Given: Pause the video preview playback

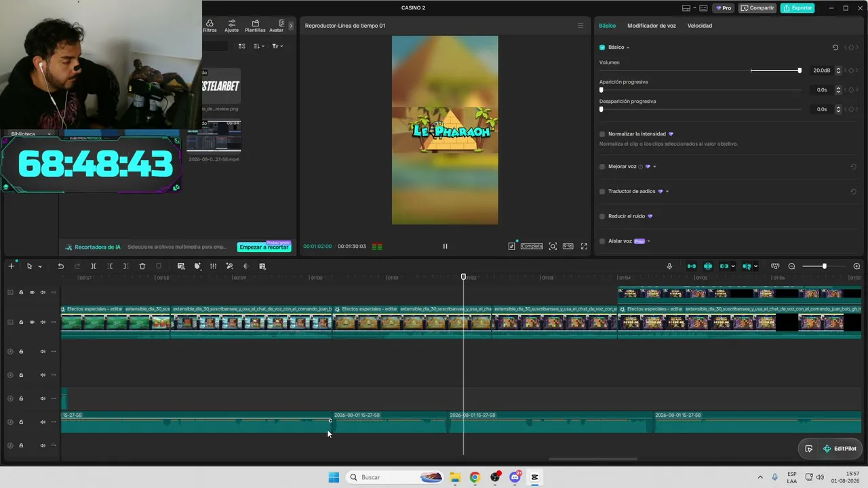Looking at the screenshot, I should pyautogui.click(x=445, y=246).
